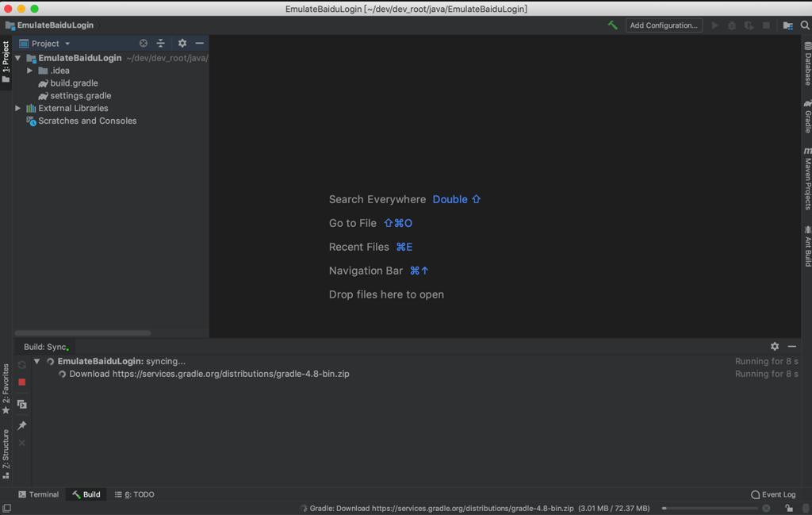Viewport: 812px width, 515px height.
Task: Open Project Structure icon in toolbar
Action: click(x=787, y=25)
